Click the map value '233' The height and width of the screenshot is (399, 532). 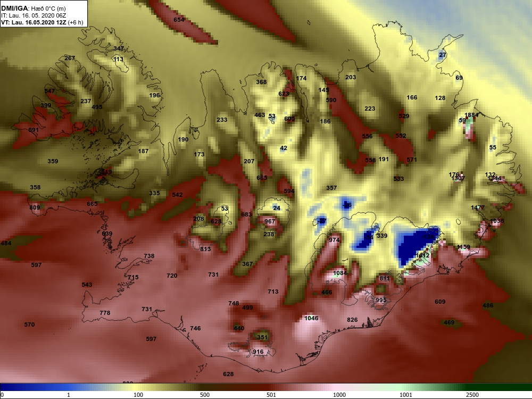tap(222, 120)
